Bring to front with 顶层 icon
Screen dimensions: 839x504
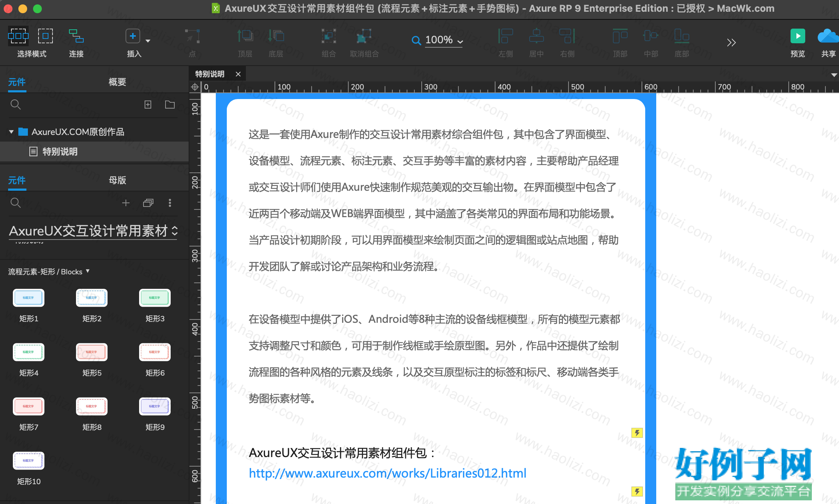tap(245, 36)
